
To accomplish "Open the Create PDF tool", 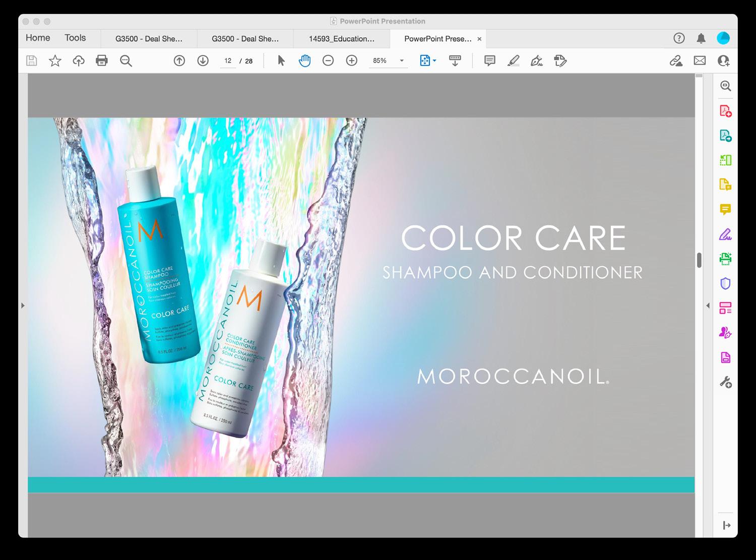I will tap(726, 111).
